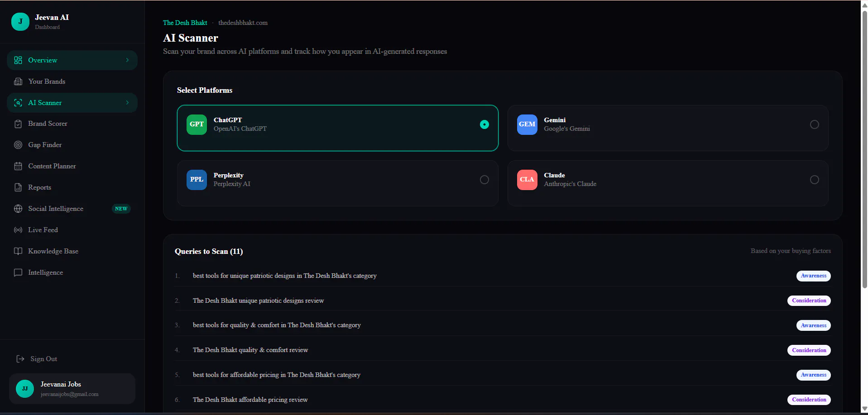Click the Jeevan AI logo avatar

point(20,22)
